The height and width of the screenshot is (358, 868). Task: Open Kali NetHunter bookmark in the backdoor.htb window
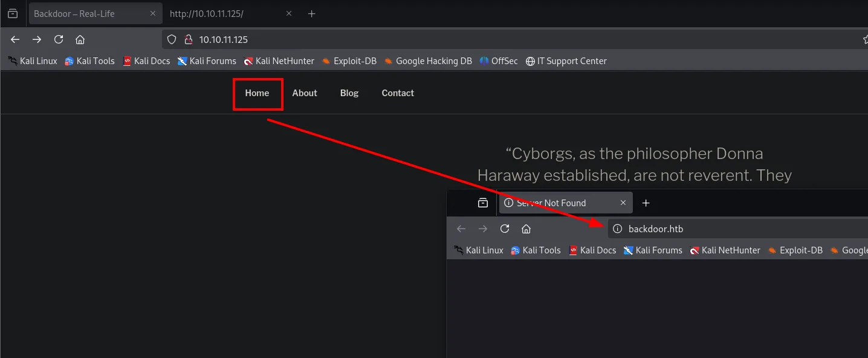tap(725, 250)
